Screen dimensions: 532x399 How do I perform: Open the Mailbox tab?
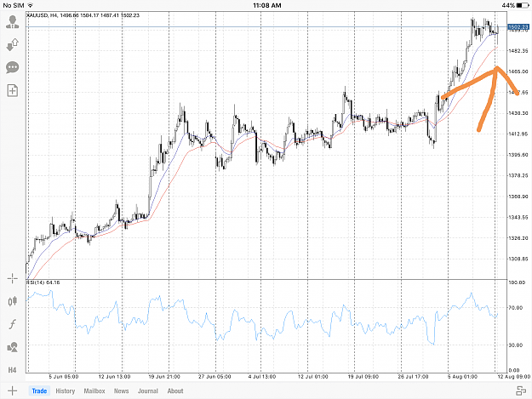pyautogui.click(x=94, y=390)
